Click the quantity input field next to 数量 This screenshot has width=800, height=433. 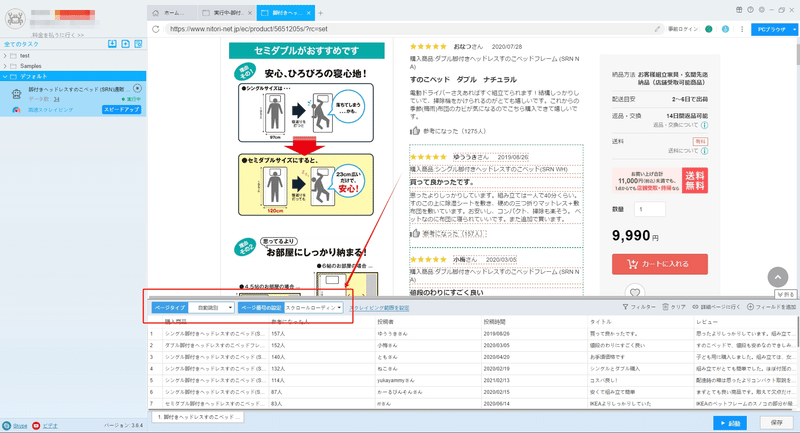[650, 209]
